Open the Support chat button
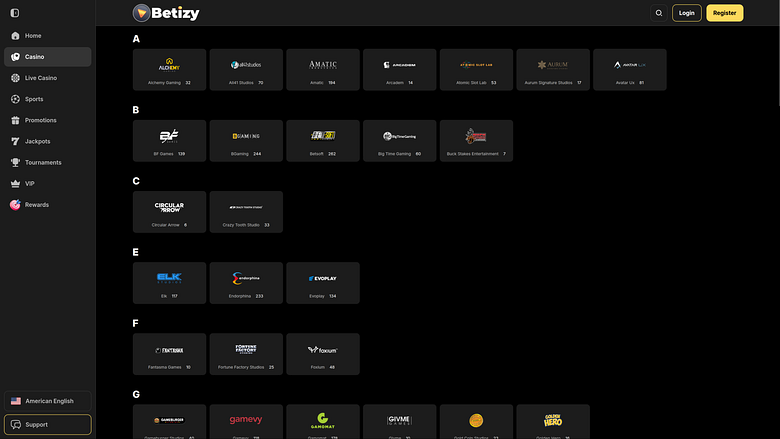This screenshot has height=439, width=780. pyautogui.click(x=48, y=425)
